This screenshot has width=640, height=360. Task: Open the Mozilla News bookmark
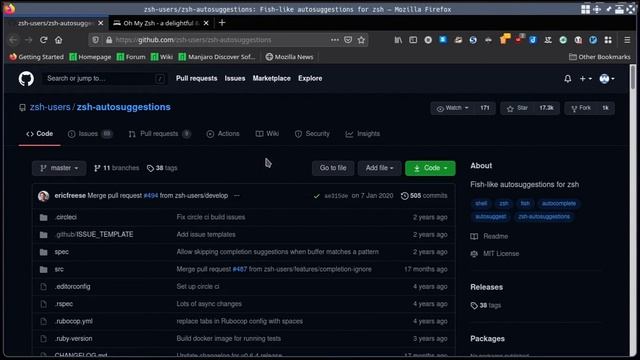coord(289,57)
